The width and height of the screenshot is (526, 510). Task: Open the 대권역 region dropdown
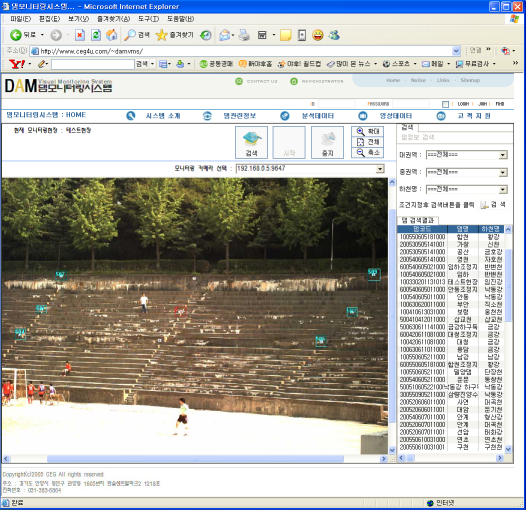(x=503, y=155)
